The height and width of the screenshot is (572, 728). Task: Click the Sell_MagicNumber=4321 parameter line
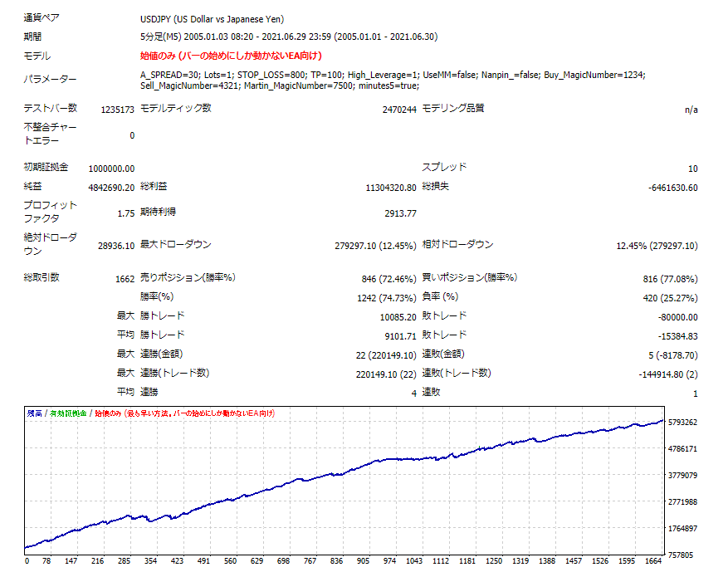click(280, 86)
